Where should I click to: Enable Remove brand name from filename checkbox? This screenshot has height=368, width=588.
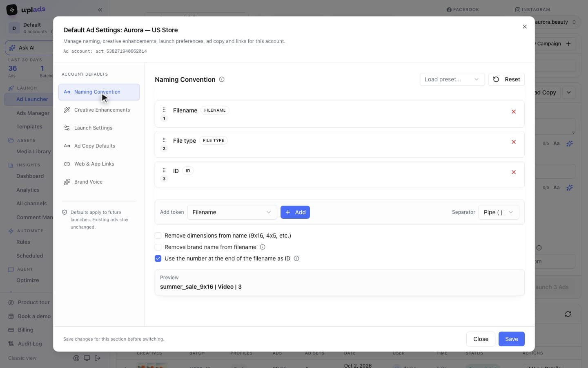pyautogui.click(x=158, y=247)
